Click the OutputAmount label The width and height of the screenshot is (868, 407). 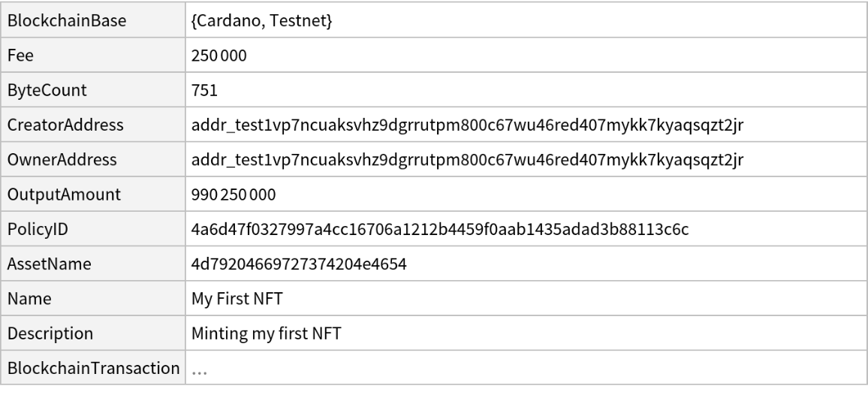tap(65, 194)
